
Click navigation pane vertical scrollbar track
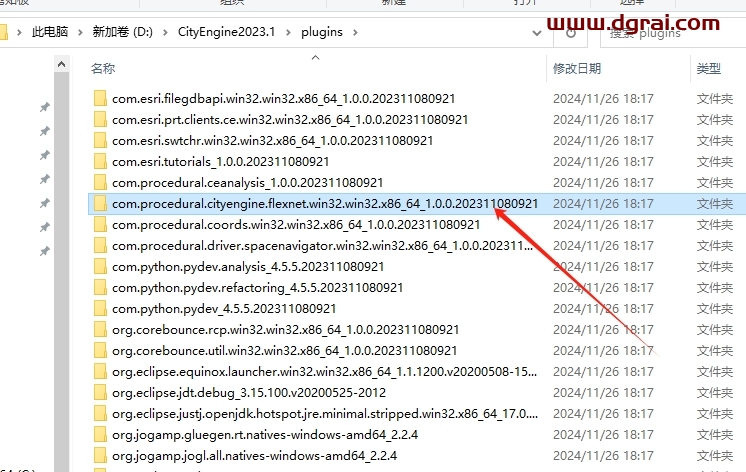61,271
